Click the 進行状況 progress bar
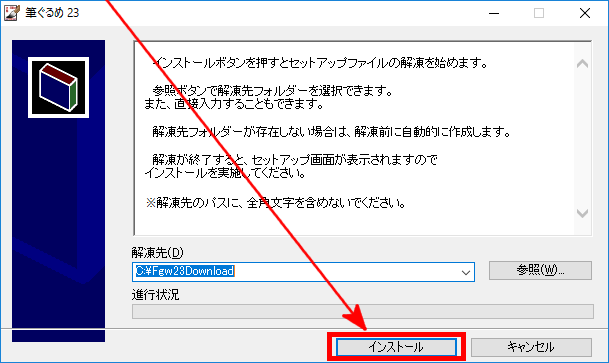 click(x=363, y=311)
